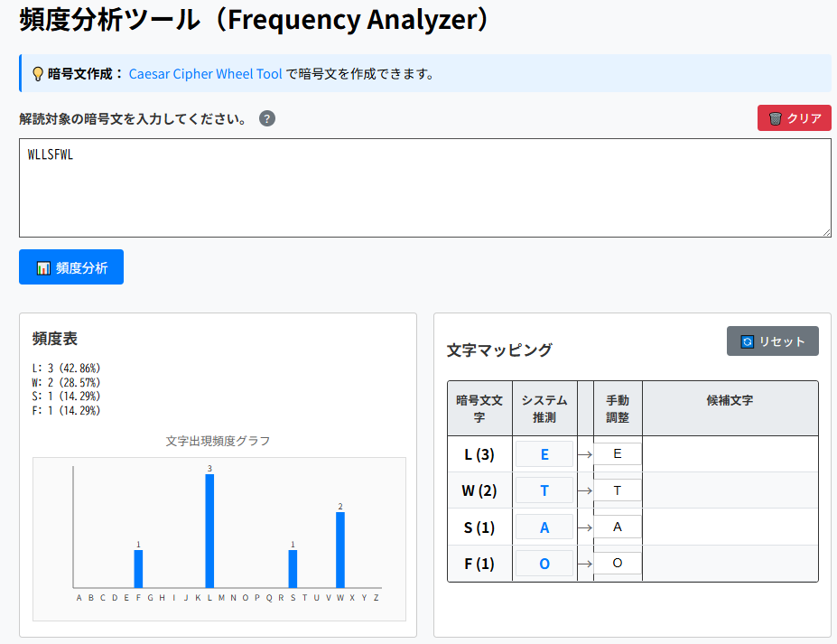The height and width of the screenshot is (644, 837).
Task: Open the Caesar Cipher Wheel Tool link
Action: 205,74
